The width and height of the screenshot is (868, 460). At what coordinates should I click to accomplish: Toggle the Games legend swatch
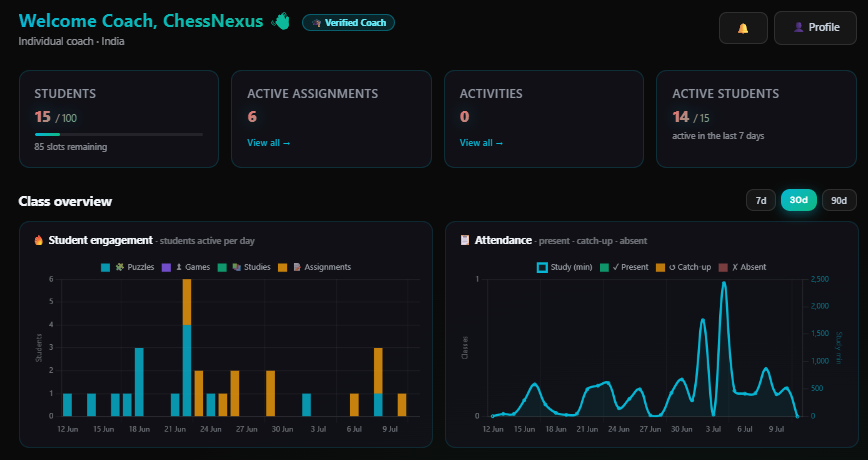166,267
